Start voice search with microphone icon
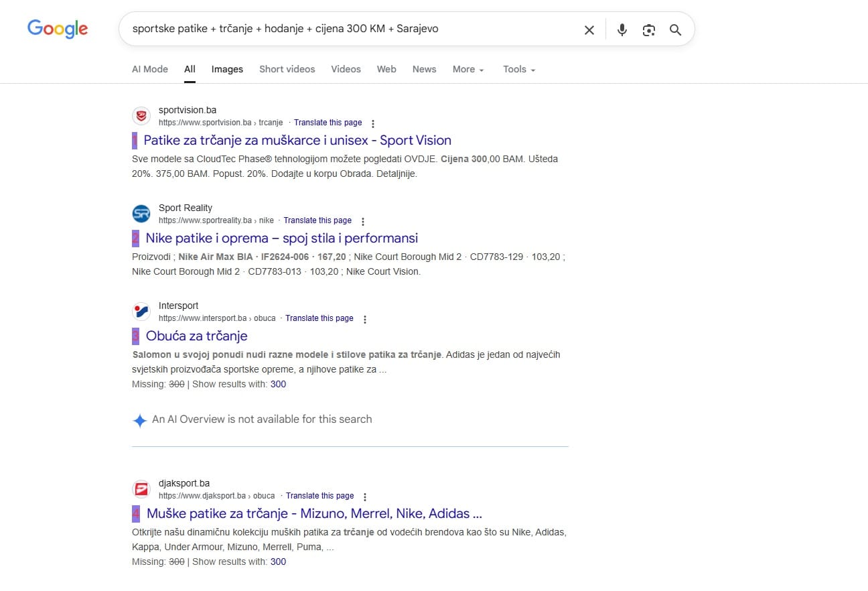The image size is (868, 591). pos(622,29)
